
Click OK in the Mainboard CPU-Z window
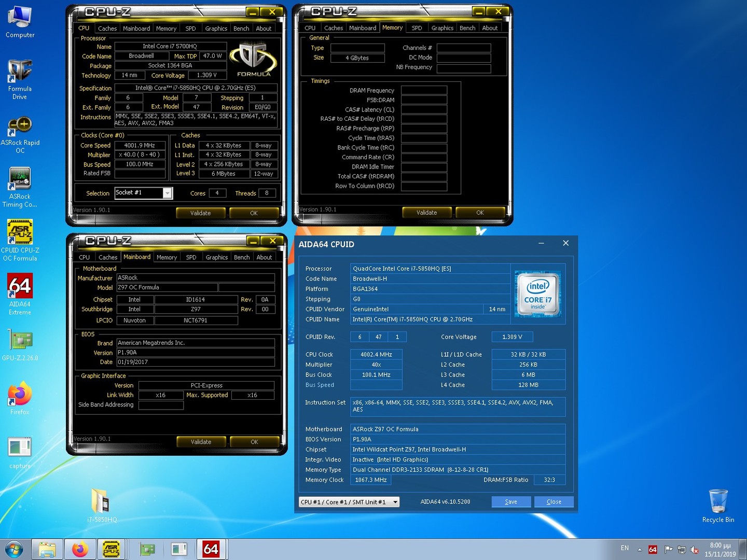pos(255,442)
